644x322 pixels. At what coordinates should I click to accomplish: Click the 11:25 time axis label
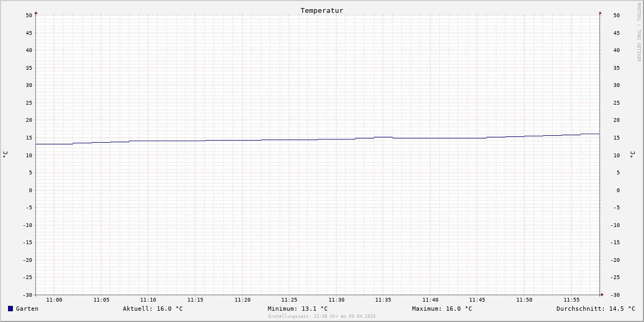(x=289, y=300)
